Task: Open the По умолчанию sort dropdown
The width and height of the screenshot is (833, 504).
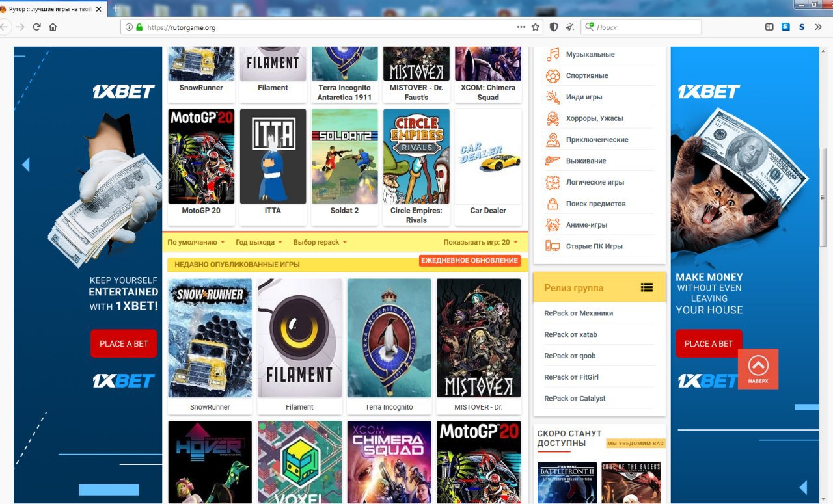Action: click(196, 242)
